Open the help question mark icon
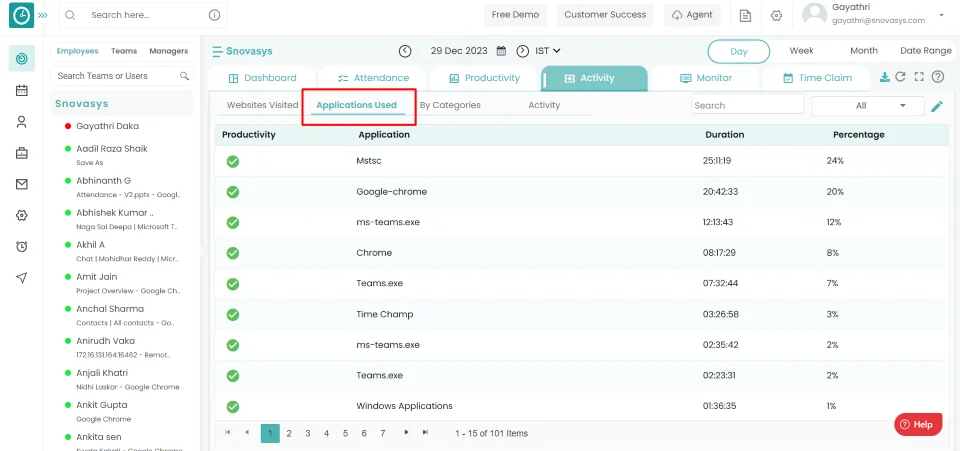Image resolution: width=960 pixels, height=451 pixels. click(937, 77)
